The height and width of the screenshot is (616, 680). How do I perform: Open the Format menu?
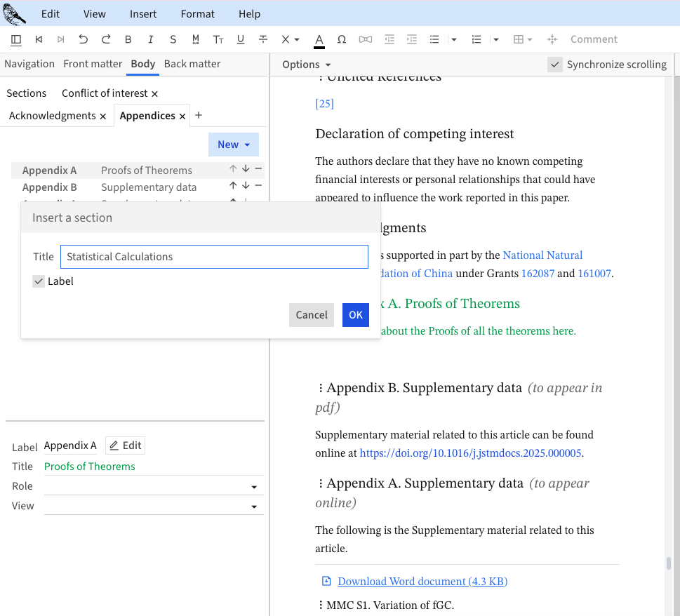click(197, 14)
